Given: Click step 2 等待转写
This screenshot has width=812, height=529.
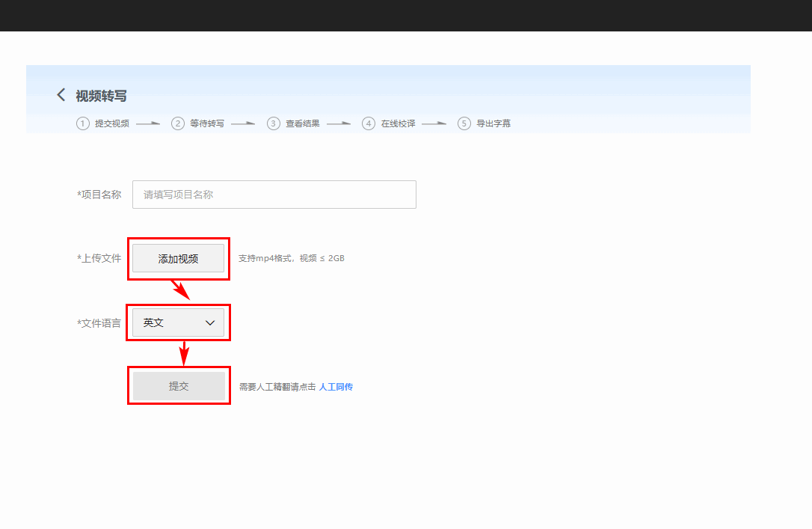Looking at the screenshot, I should pyautogui.click(x=198, y=123).
